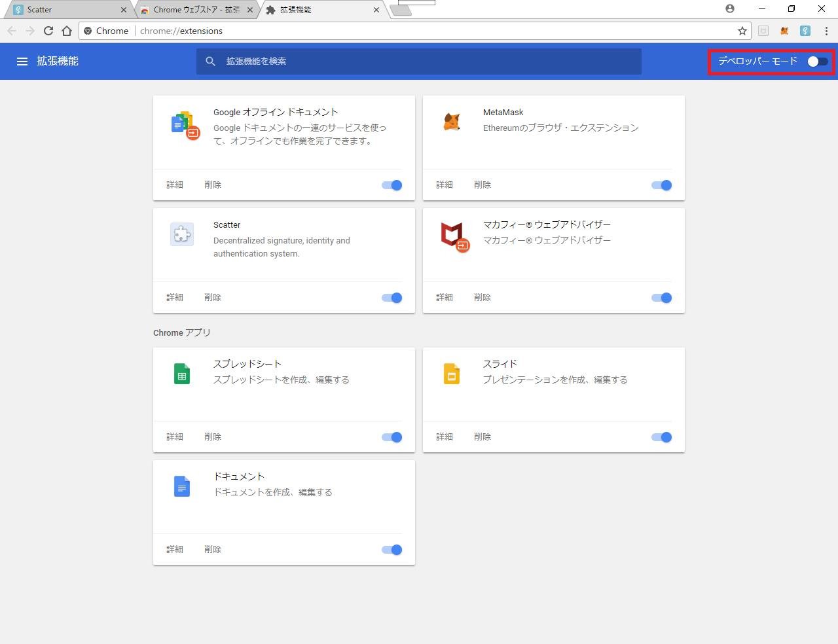This screenshot has width=838, height=644.
Task: Open Scatter from the browser toolbar
Action: click(x=805, y=31)
